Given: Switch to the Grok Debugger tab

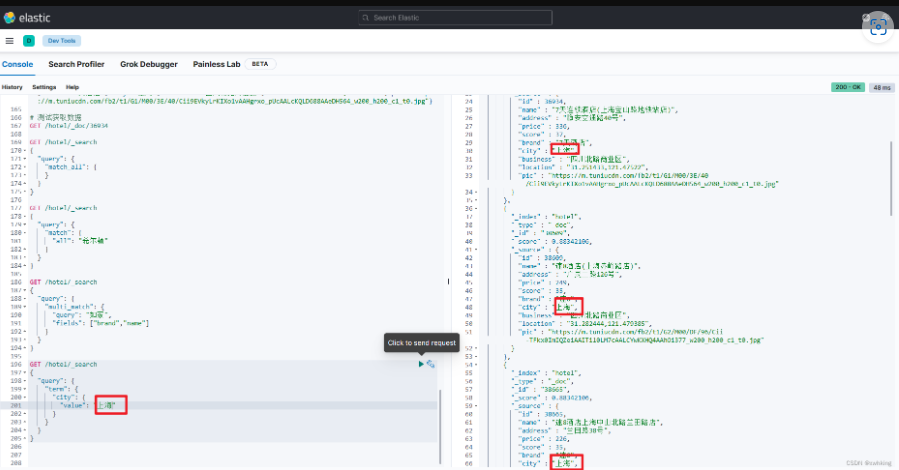Looking at the screenshot, I should coord(149,64).
